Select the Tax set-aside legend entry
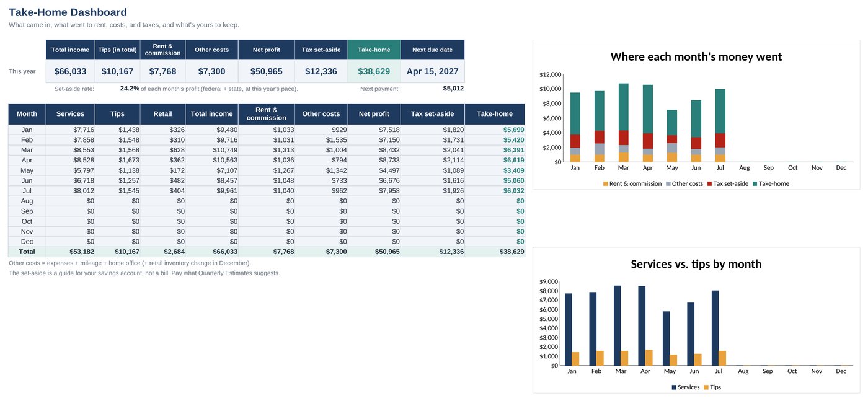The width and height of the screenshot is (868, 401). click(x=727, y=183)
